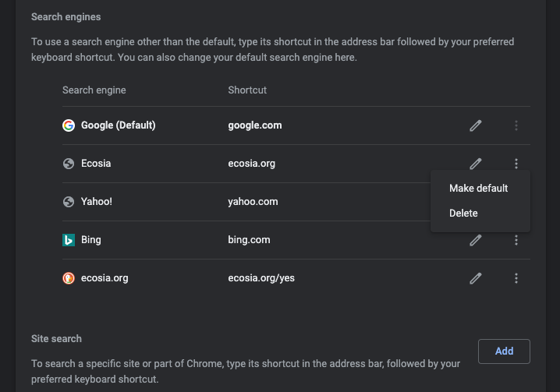
Task: Select Delete in the context menu
Action: coord(463,213)
